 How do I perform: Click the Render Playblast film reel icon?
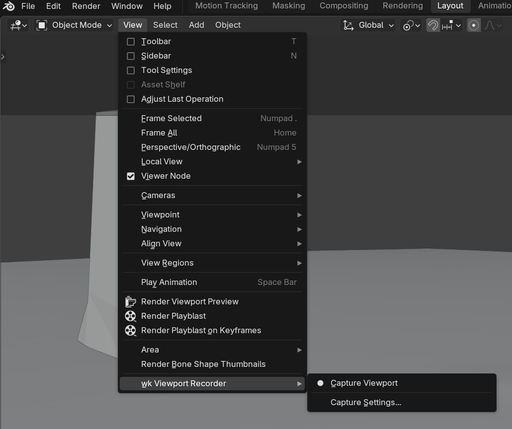tap(130, 316)
